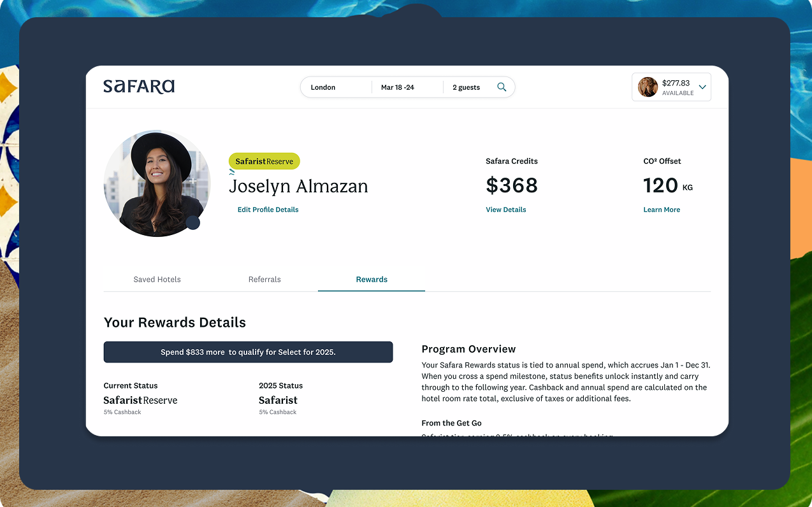Click the $368 credits amount
The image size is (812, 507).
(x=512, y=185)
